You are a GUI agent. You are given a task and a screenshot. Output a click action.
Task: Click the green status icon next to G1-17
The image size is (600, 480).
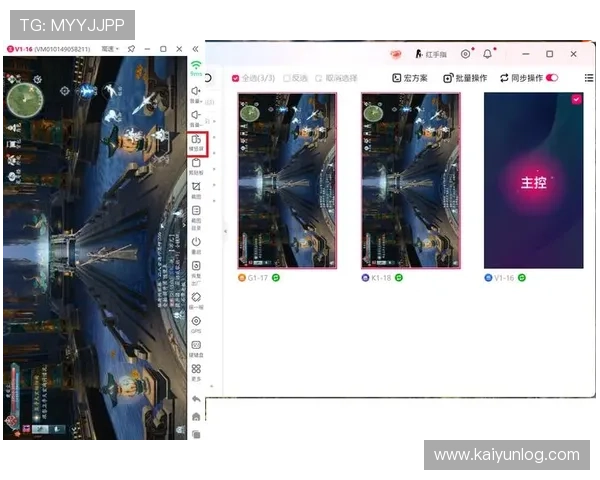pos(276,278)
